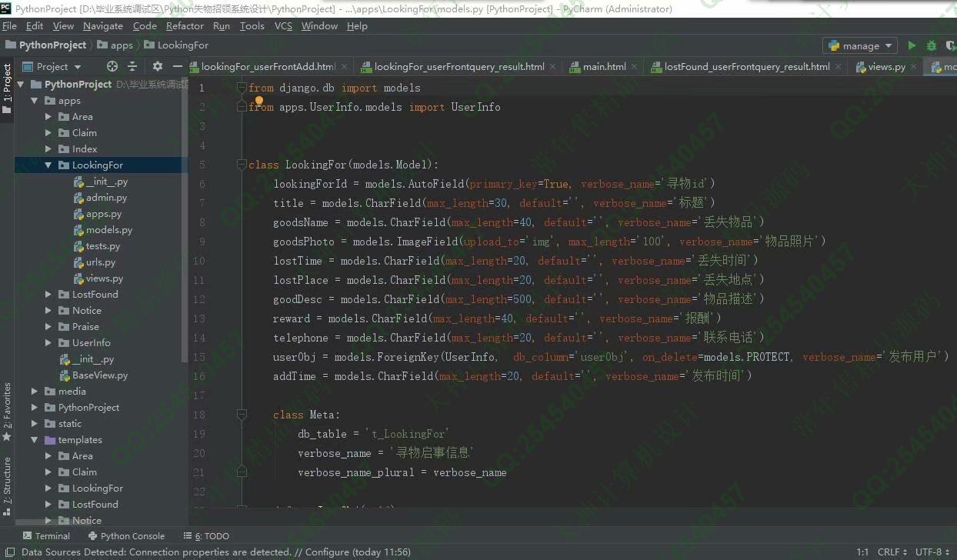Switch to main.html editor tab
Screen dimensions: 957x560
click(604, 67)
